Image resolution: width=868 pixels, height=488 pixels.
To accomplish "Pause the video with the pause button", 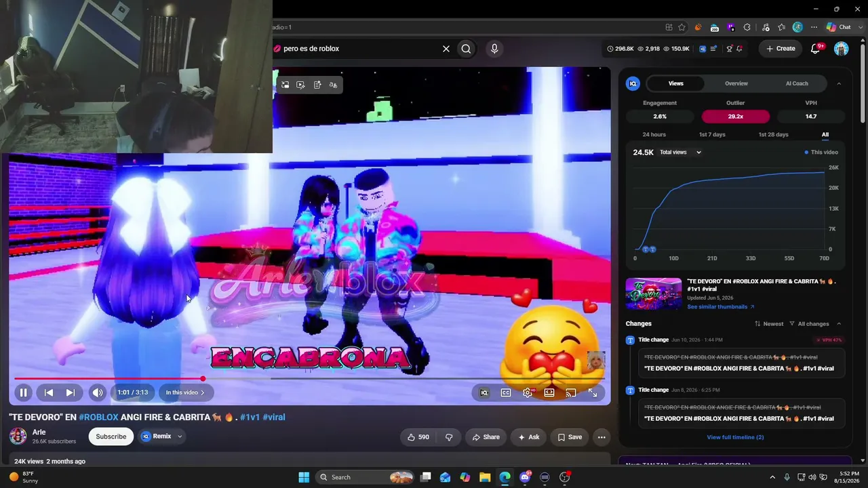I will tap(23, 392).
